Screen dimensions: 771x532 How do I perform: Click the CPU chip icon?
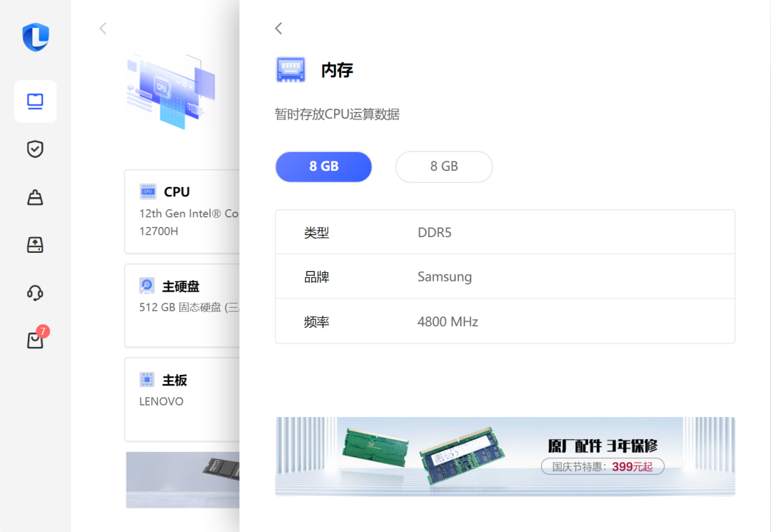(x=148, y=191)
